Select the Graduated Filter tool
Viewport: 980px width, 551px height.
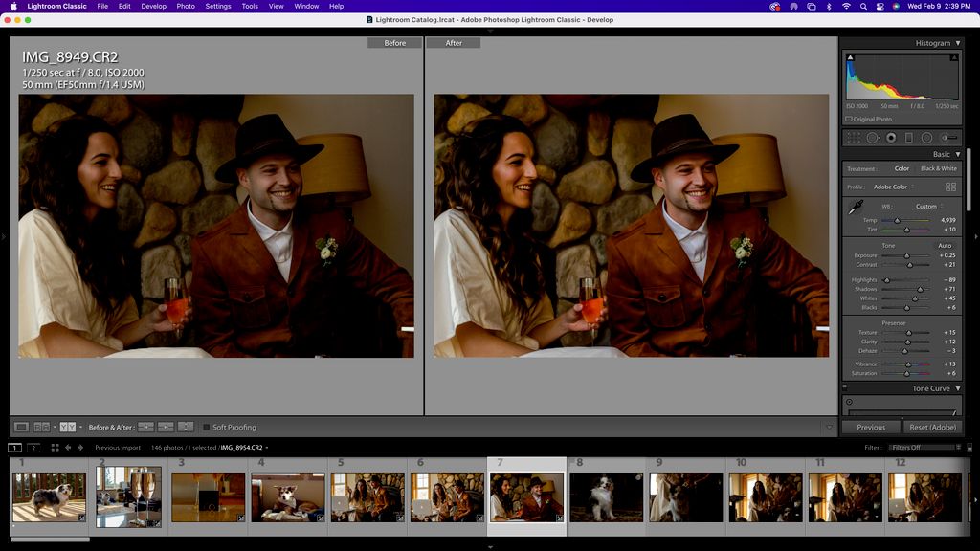point(909,138)
